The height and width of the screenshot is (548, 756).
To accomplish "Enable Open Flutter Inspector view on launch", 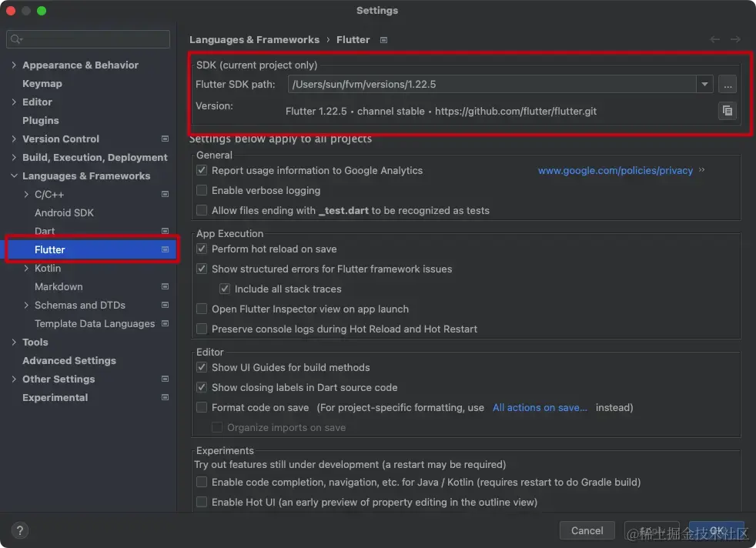I will pyautogui.click(x=202, y=309).
